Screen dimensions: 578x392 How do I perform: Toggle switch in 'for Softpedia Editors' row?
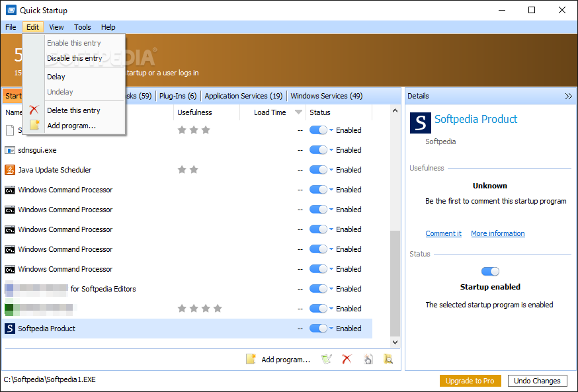(318, 289)
